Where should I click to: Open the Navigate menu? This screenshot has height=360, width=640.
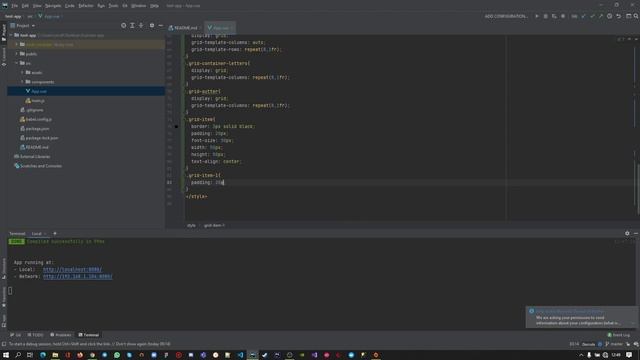tap(53, 6)
